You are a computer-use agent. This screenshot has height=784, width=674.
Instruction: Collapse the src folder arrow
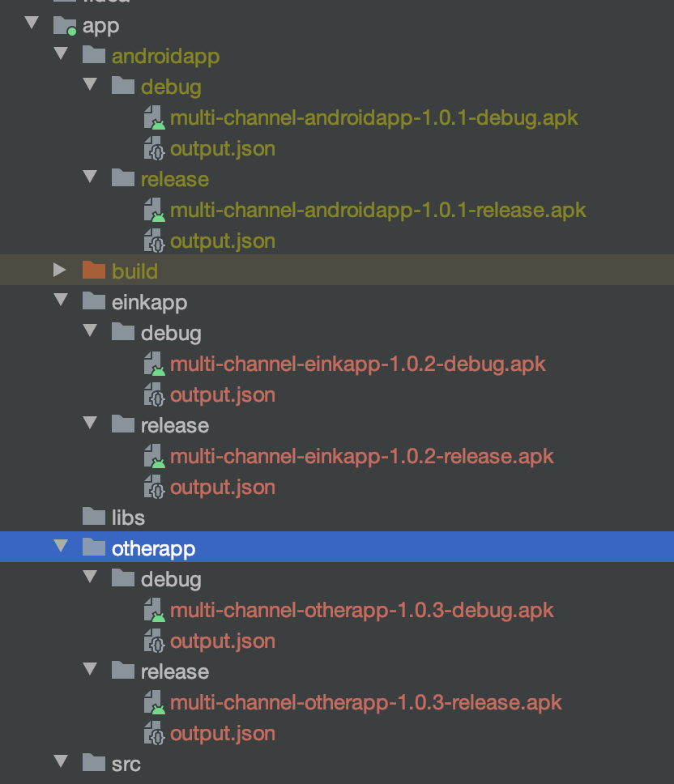pyautogui.click(x=61, y=761)
